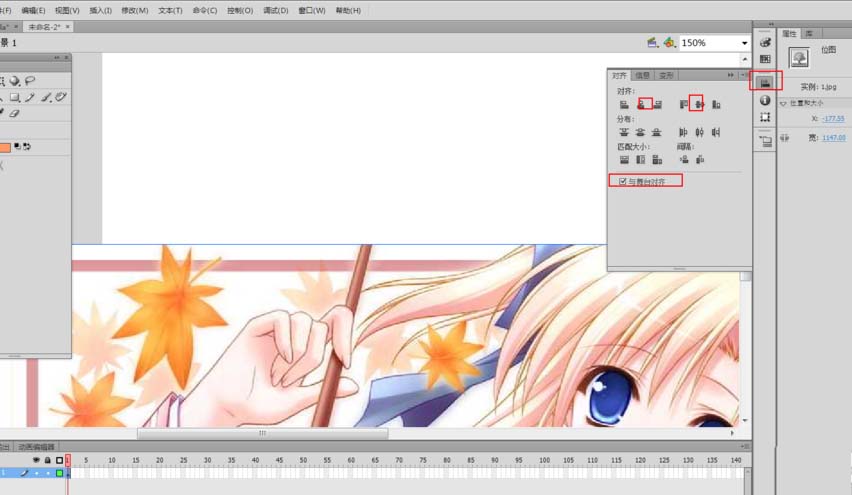Open the Color palette dock icon
The height and width of the screenshot is (495, 852).
765,42
